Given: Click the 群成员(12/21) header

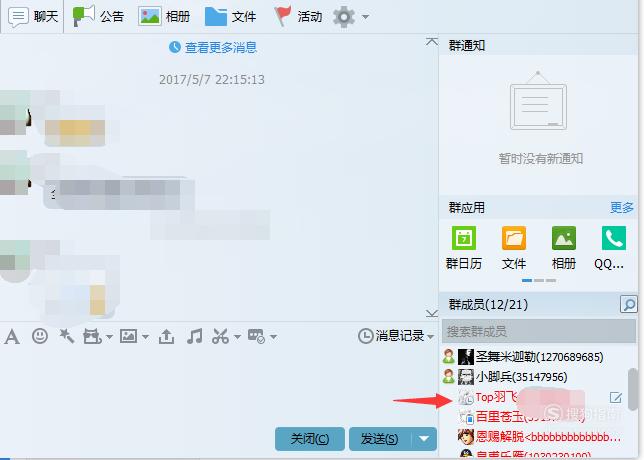Looking at the screenshot, I should point(488,305).
